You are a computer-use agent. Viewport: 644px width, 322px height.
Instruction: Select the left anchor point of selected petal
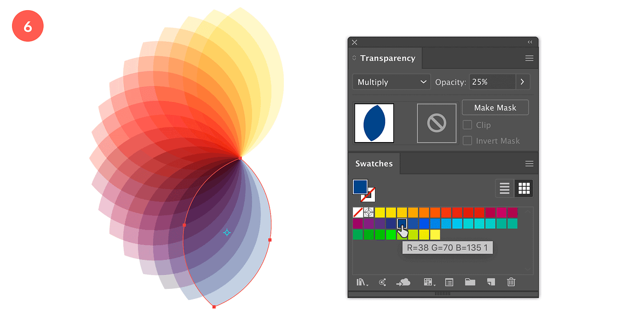click(x=184, y=225)
